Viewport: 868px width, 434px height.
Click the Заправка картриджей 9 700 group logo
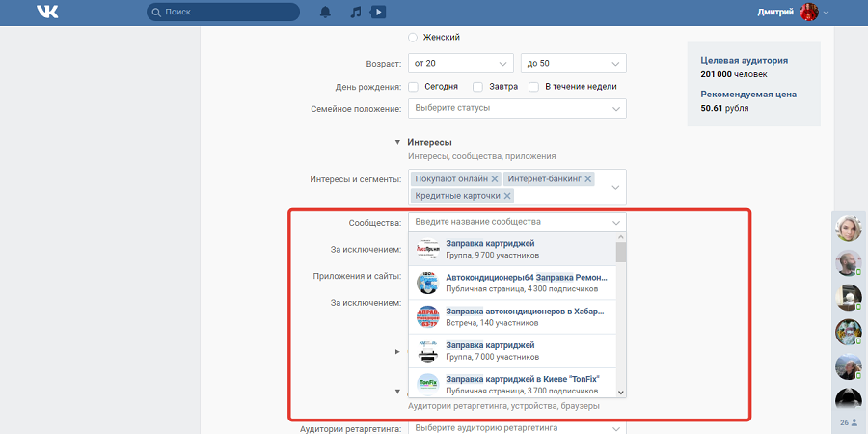427,249
